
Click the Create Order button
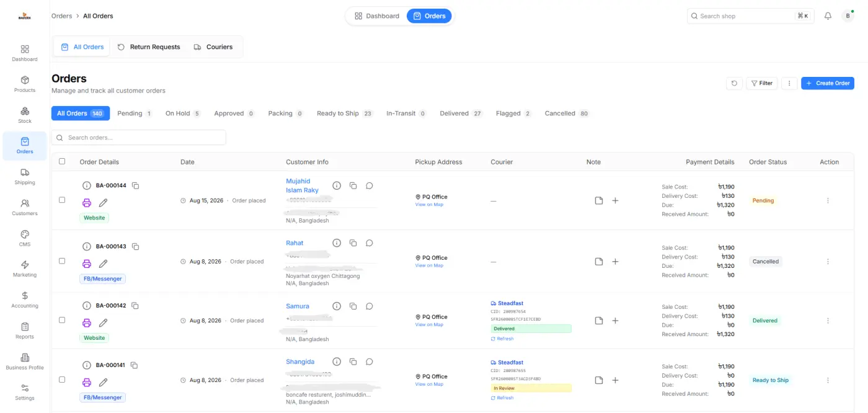click(828, 83)
